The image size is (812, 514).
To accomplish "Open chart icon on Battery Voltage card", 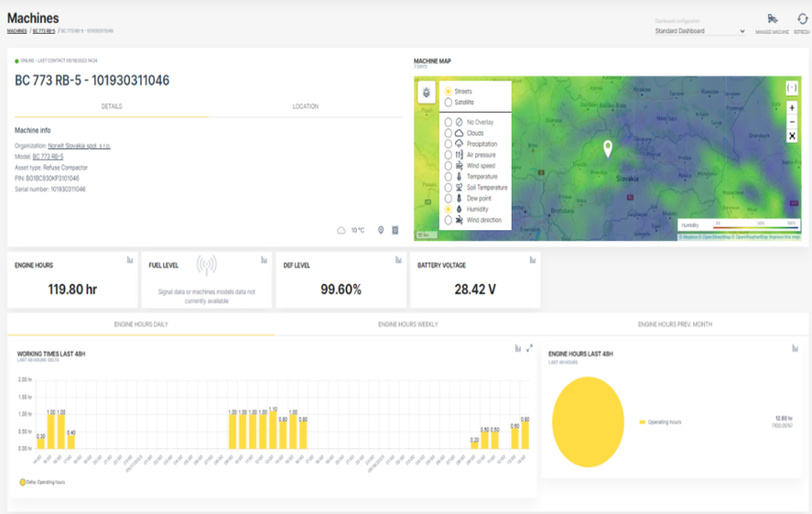I will click(x=532, y=260).
